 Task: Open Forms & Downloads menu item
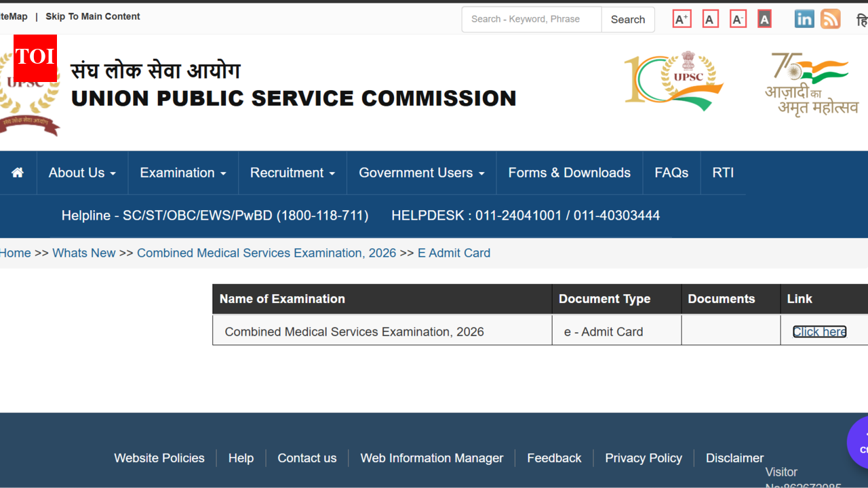[x=570, y=173]
